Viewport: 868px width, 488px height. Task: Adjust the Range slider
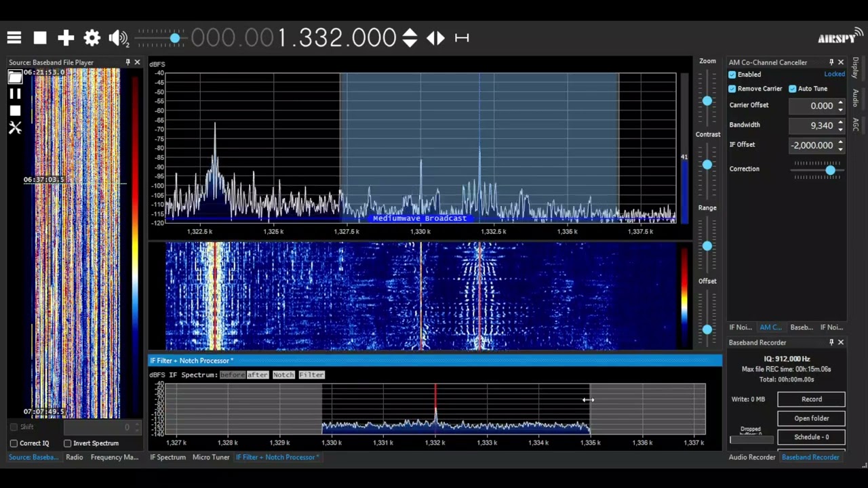pyautogui.click(x=707, y=246)
